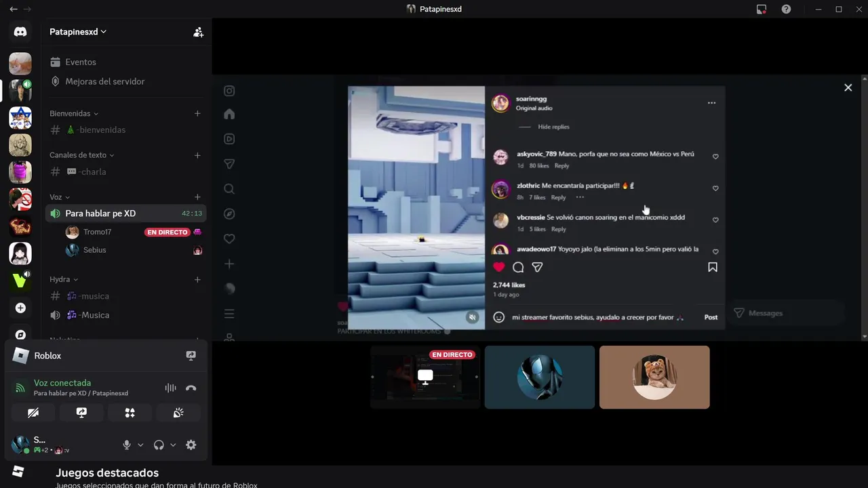Collapse the Hydra category

coord(64,279)
